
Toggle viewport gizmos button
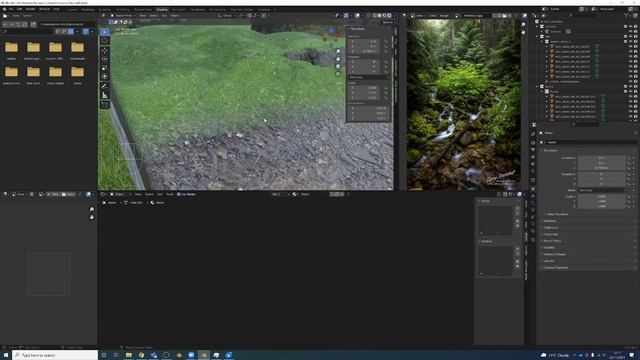pos(346,16)
